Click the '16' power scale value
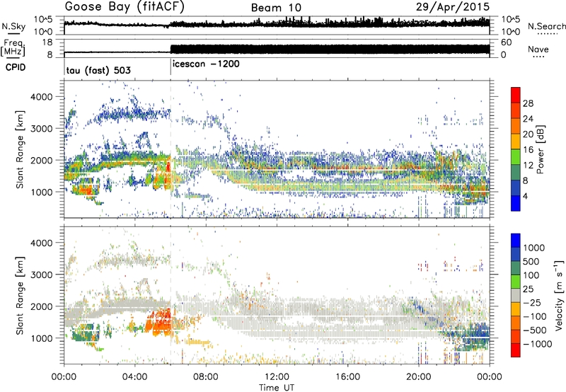This screenshot has height=392, width=566. pyautogui.click(x=528, y=150)
